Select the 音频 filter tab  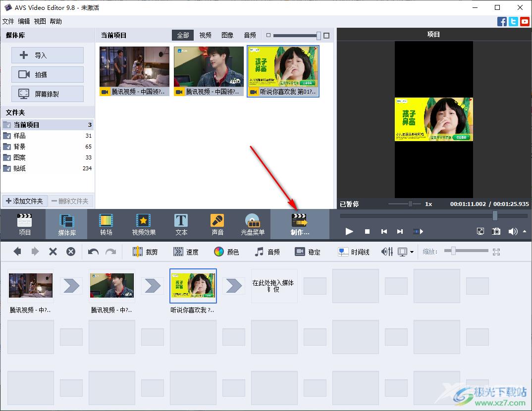point(250,35)
